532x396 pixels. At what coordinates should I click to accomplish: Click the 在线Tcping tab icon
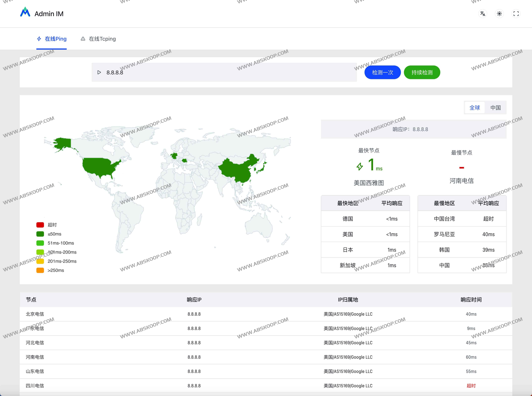pyautogui.click(x=83, y=39)
